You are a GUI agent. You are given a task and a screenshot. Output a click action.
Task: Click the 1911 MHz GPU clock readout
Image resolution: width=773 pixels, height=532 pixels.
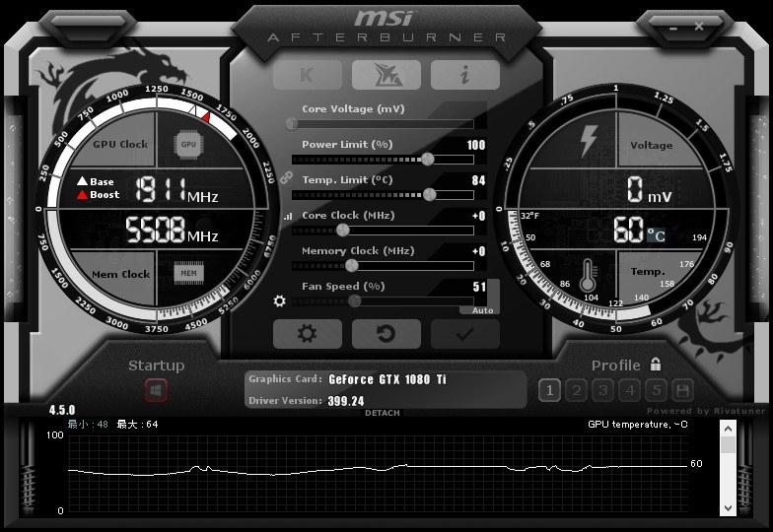tap(176, 190)
